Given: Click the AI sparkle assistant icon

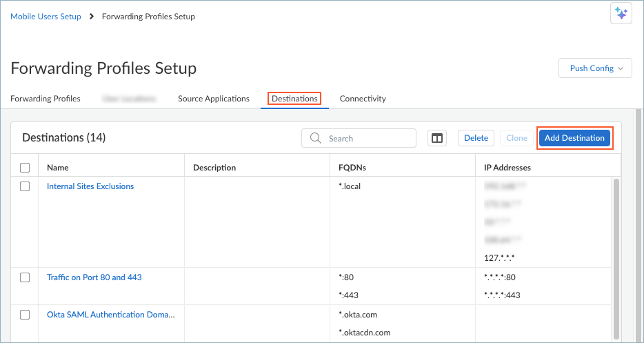Looking at the screenshot, I should point(621,13).
